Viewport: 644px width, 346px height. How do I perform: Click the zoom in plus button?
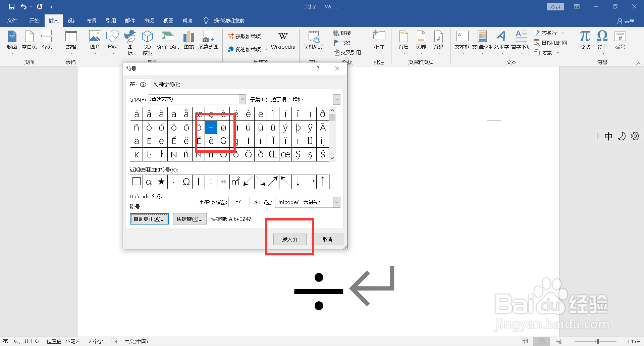(620, 341)
